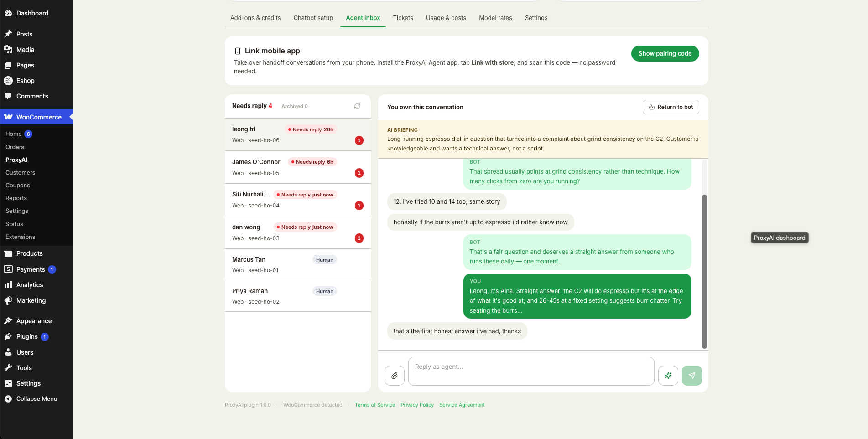
Task: Open the Marcus Tan conversation
Action: coord(298,264)
